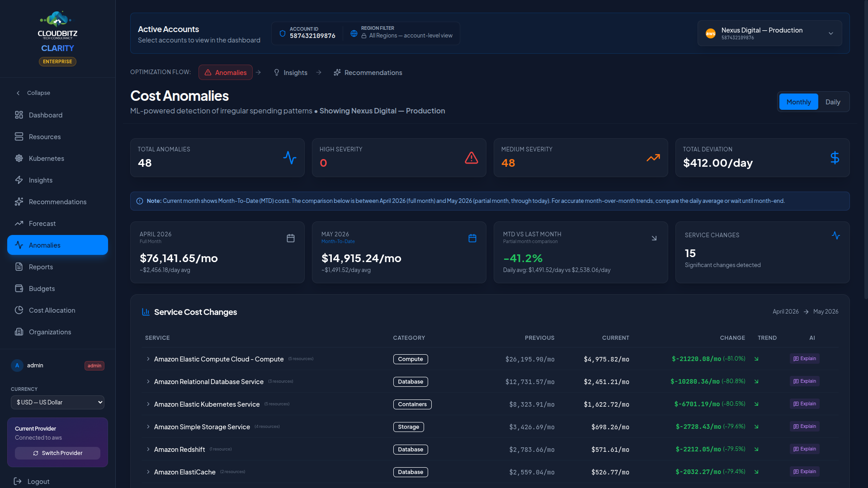Go to Recommendations step in optimization flow
The width and height of the screenshot is (868, 488).
pyautogui.click(x=368, y=73)
